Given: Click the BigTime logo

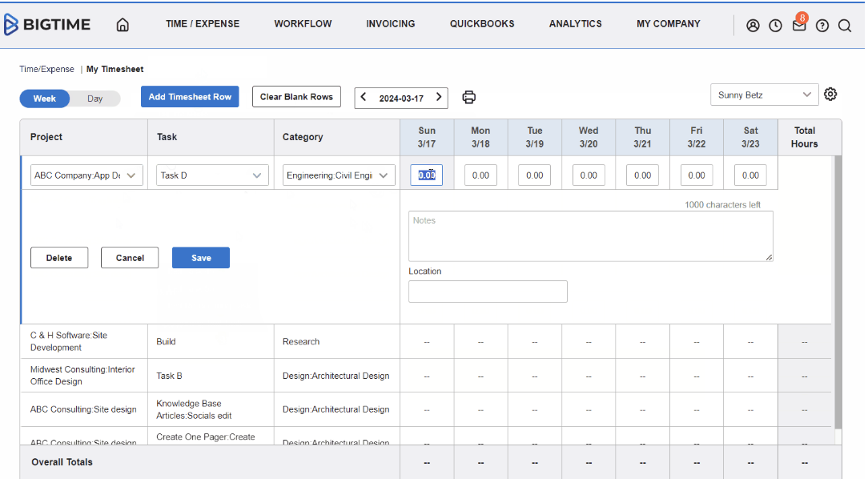Looking at the screenshot, I should coord(47,24).
